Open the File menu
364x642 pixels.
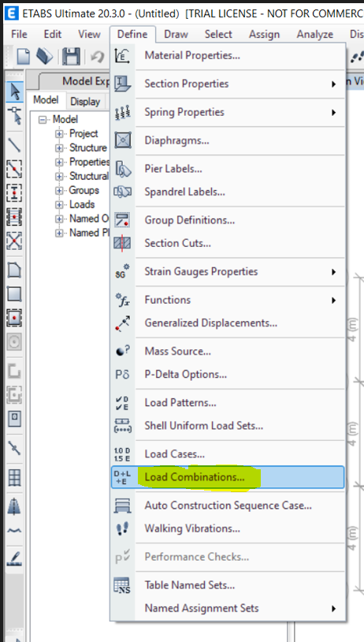(19, 34)
